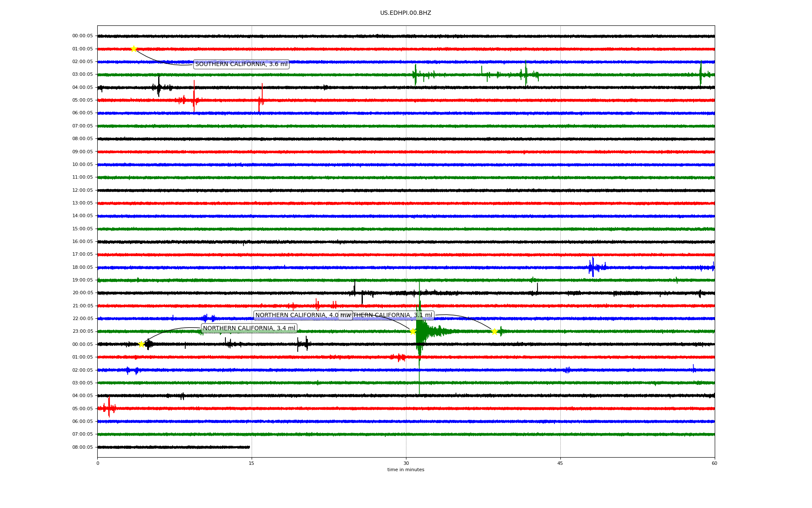Click the star marker for Northern California 3.4 ml
The image size is (812, 508).
[x=142, y=344]
